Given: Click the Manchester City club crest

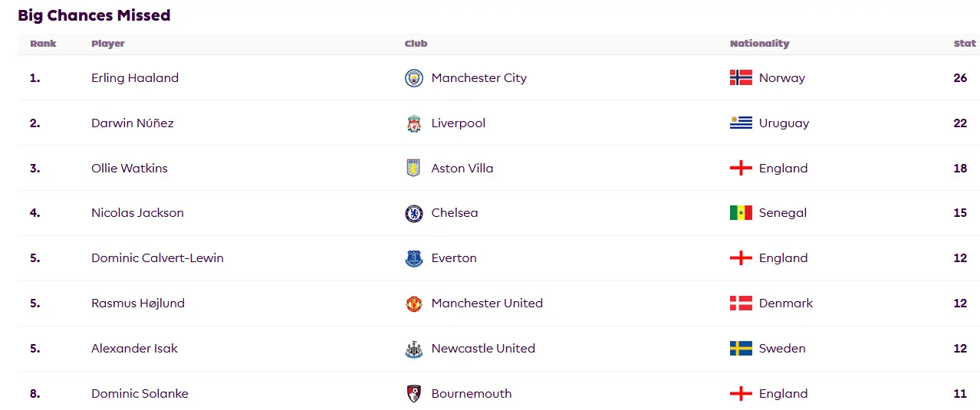Looking at the screenshot, I should [414, 78].
